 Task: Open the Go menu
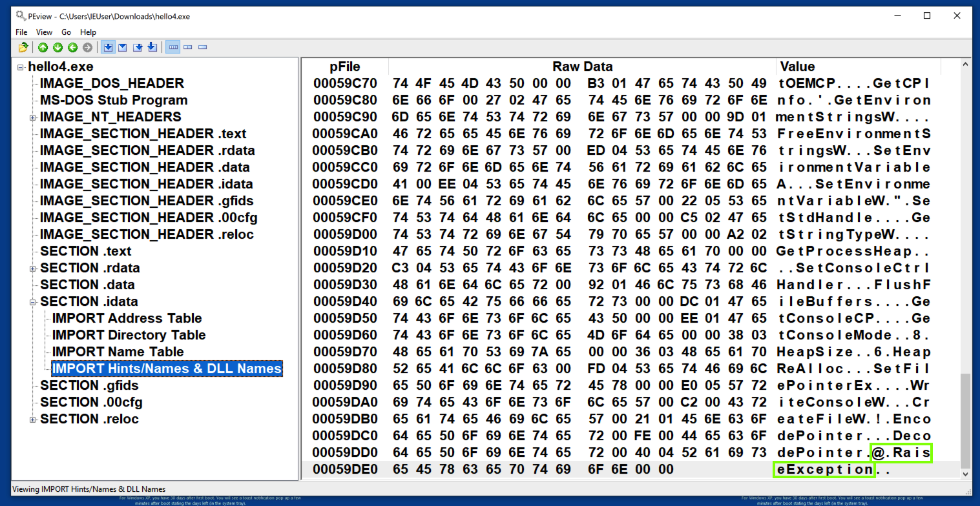[x=66, y=32]
